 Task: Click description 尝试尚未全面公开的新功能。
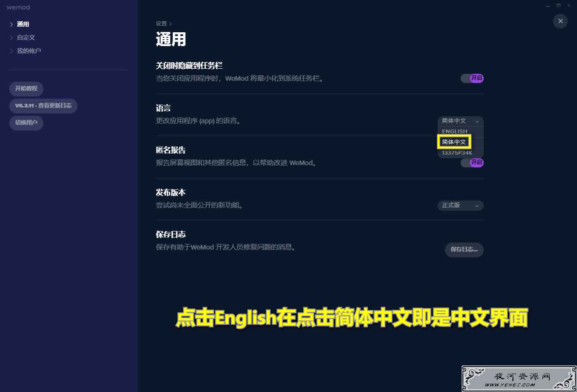[199, 205]
